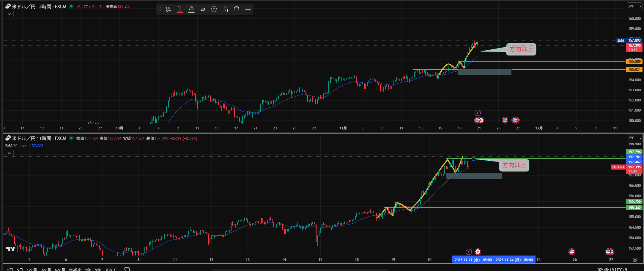The image size is (644, 271).
Task: Open drawing templates in the floating toolbar
Action: (x=169, y=9)
